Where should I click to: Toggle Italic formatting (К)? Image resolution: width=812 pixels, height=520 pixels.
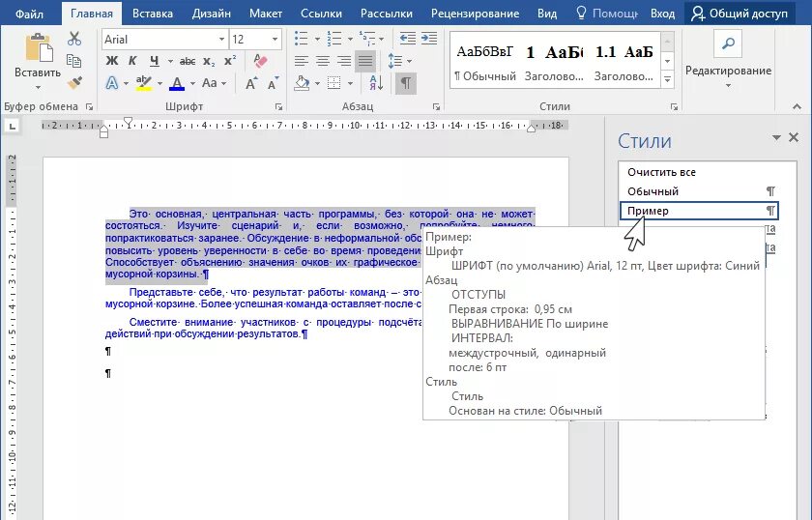[132, 61]
